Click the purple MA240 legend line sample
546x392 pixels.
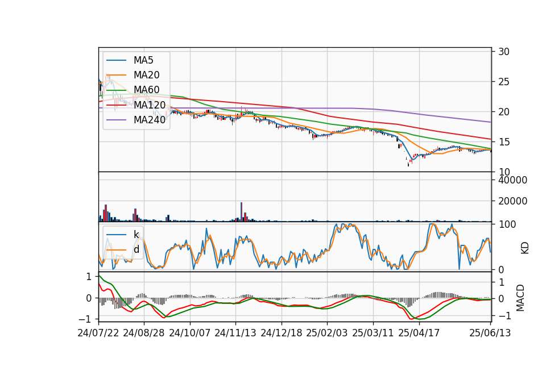[116, 120]
